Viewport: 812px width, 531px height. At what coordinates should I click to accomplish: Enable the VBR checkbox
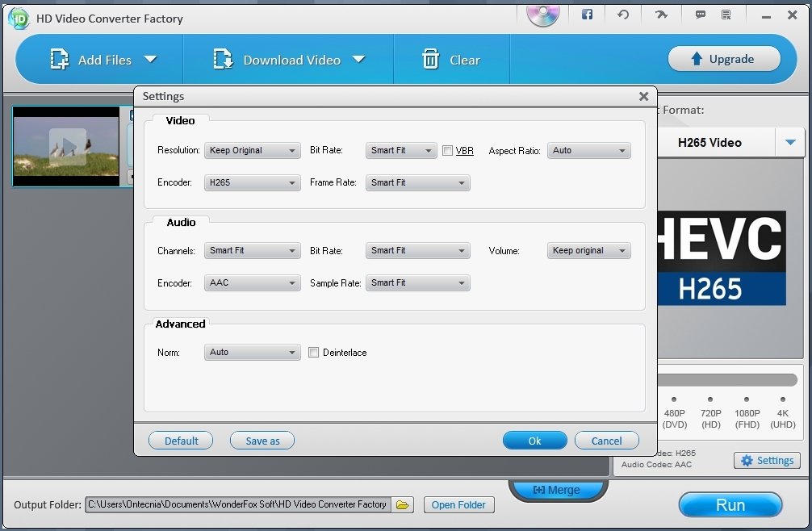coord(447,151)
